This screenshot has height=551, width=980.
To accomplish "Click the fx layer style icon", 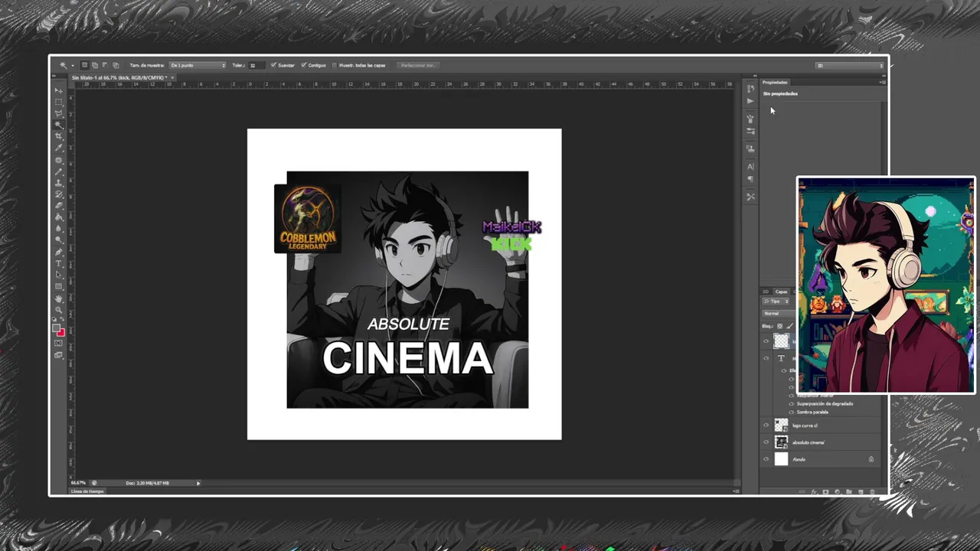I will (x=814, y=491).
